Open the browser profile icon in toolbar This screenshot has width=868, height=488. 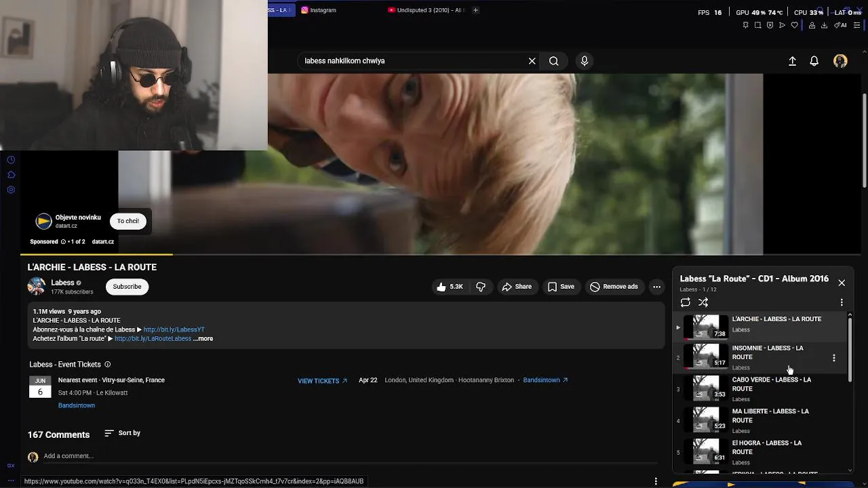click(812, 25)
